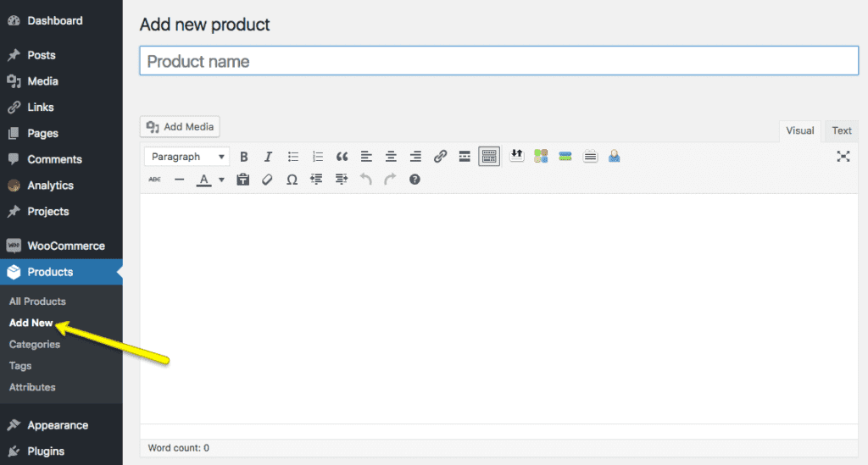Apply the text color
The width and height of the screenshot is (868, 465).
coord(203,180)
